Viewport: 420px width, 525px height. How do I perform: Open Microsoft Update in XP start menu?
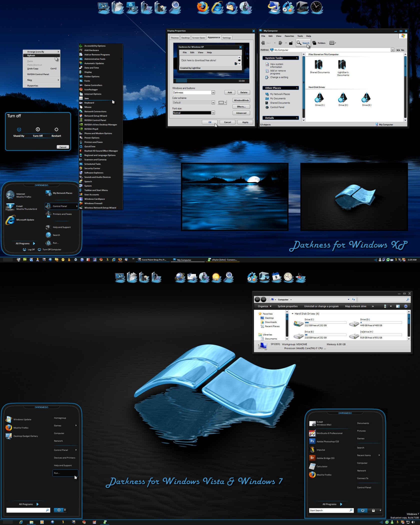[x=20, y=219]
